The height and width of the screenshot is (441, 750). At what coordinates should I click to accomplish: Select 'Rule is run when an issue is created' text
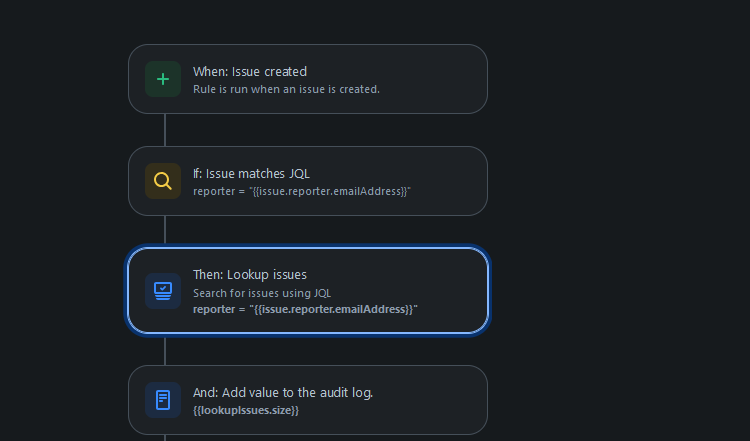(x=286, y=89)
